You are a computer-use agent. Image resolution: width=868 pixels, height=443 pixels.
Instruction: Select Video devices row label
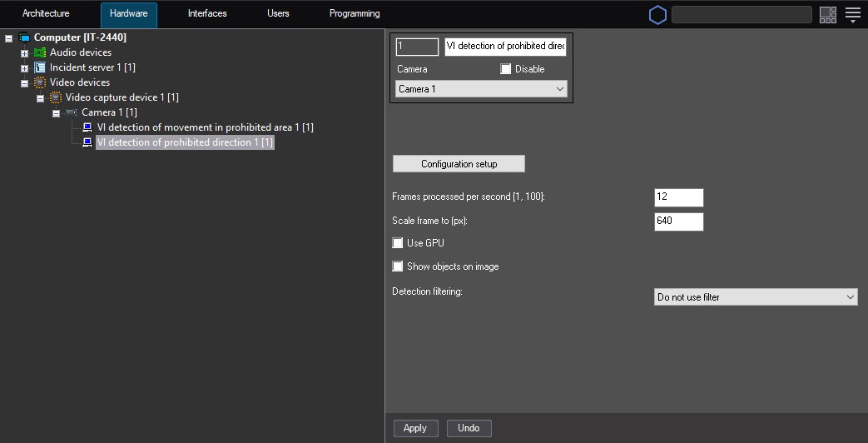pyautogui.click(x=80, y=82)
